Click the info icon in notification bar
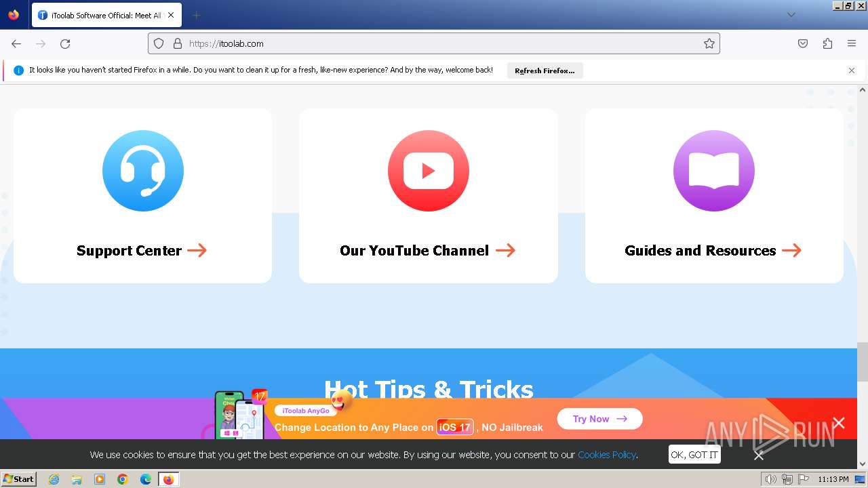Screen dimensions: 868x488 click(x=18, y=70)
